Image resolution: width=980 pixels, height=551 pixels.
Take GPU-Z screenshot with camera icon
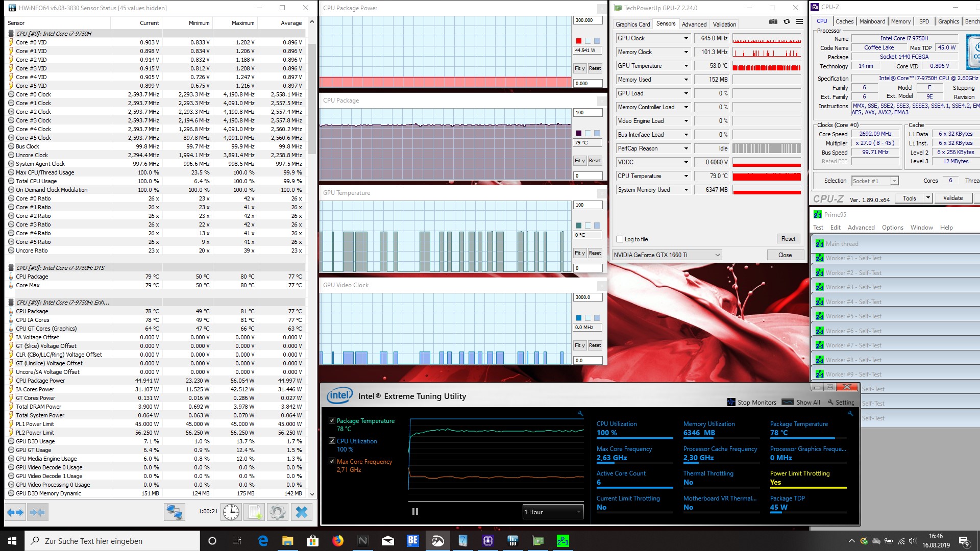(773, 21)
